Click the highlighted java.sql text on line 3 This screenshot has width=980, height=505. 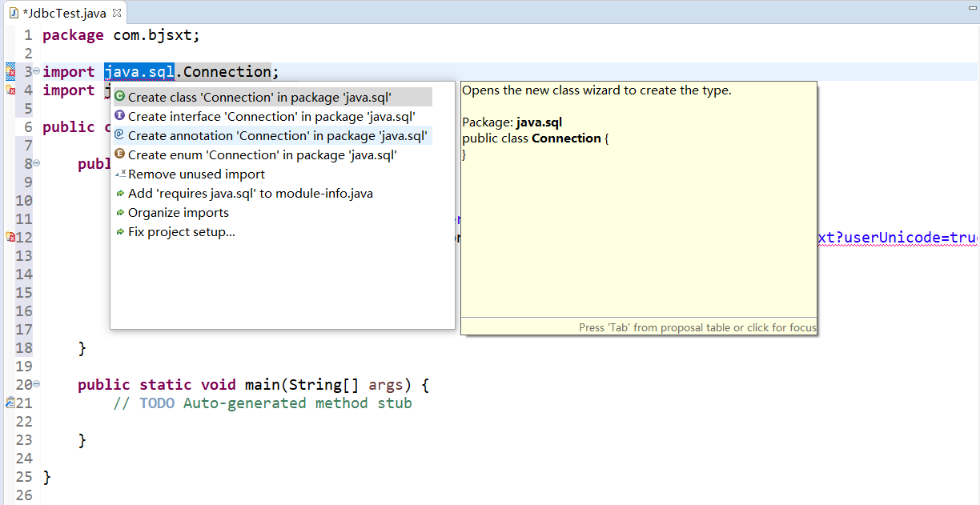[139, 72]
